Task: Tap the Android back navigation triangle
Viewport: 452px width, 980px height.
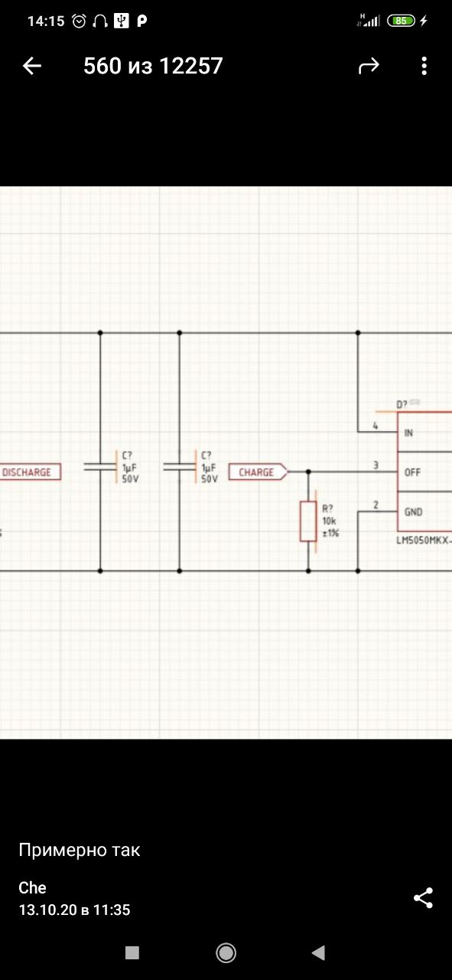Action: (318, 952)
